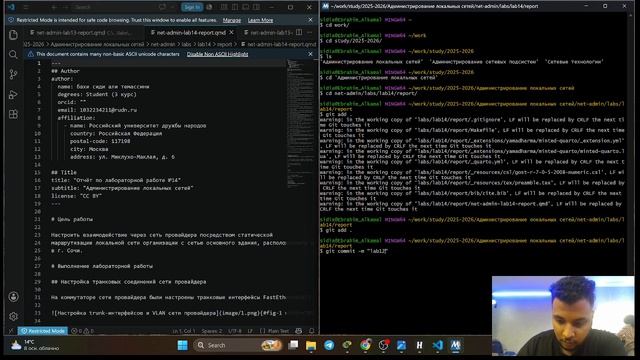640x360 pixels.
Task: Open the Explorer view in VS Code activity bar
Action: point(13,35)
